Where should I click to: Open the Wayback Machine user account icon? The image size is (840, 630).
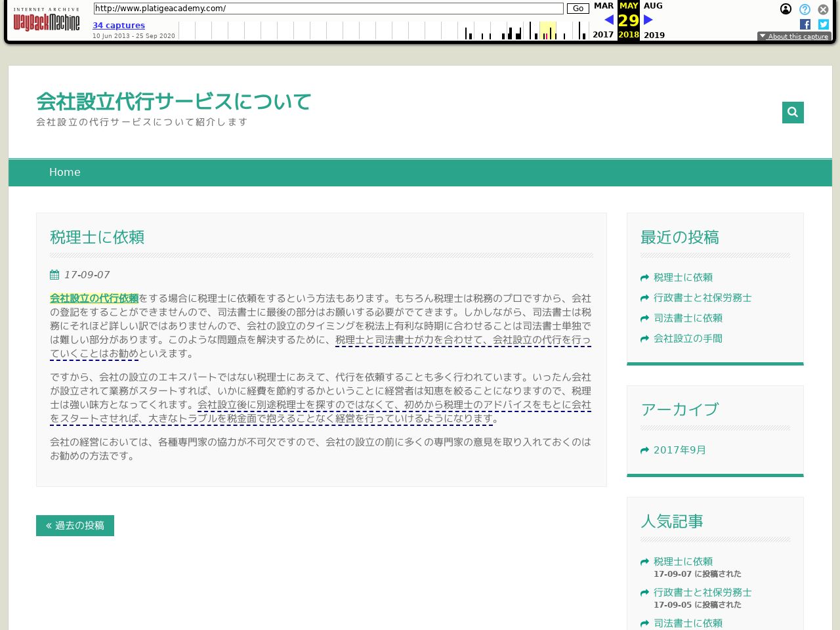pyautogui.click(x=786, y=9)
